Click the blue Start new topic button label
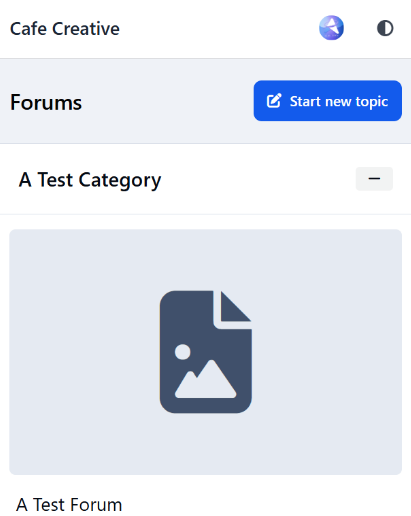Viewport: 411px width, 516px height. click(x=339, y=101)
